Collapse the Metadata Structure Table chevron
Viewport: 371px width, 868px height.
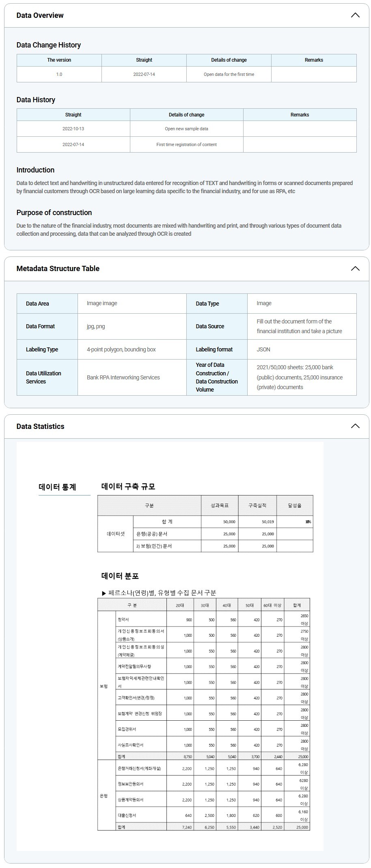355,269
